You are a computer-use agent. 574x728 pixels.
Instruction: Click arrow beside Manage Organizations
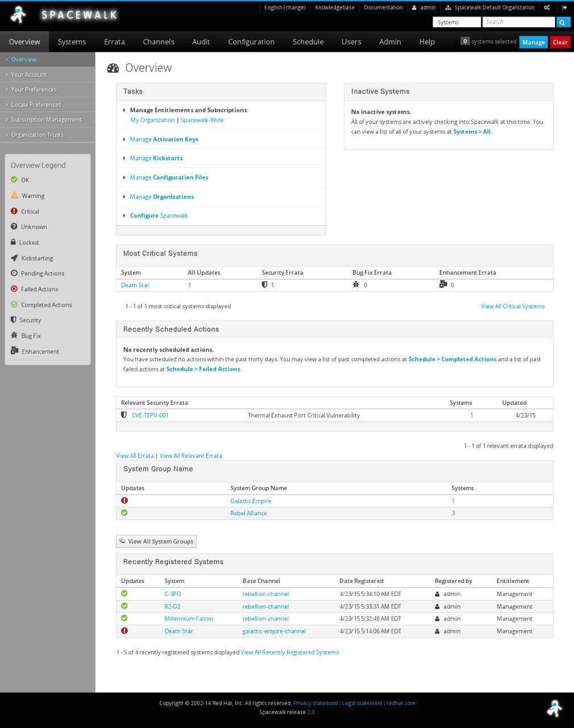tap(124, 197)
